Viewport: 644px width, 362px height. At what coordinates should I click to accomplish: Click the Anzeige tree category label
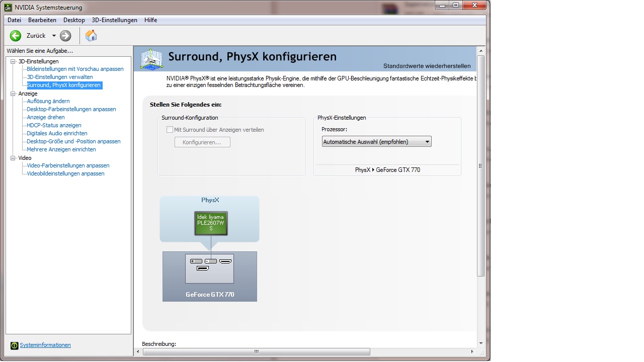28,94
